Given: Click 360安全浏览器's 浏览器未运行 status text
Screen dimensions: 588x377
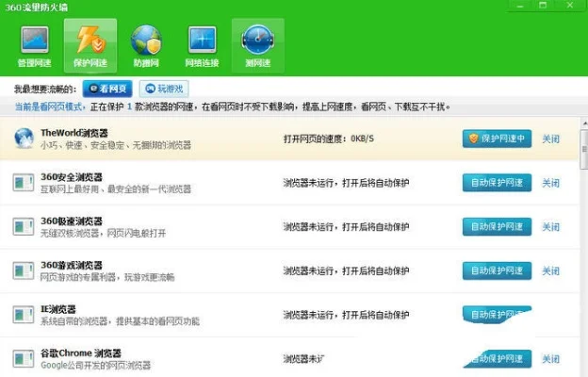Looking at the screenshot, I should (346, 183).
